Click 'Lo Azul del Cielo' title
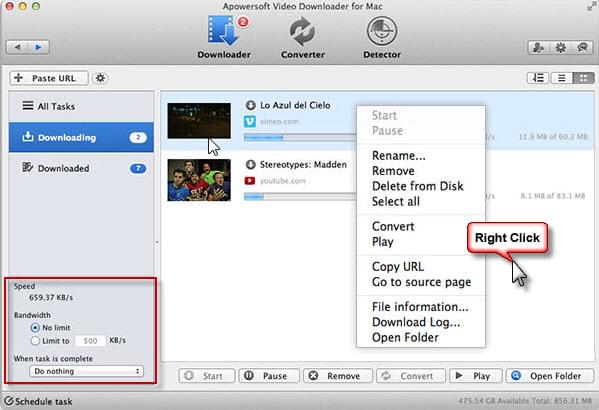 295,105
